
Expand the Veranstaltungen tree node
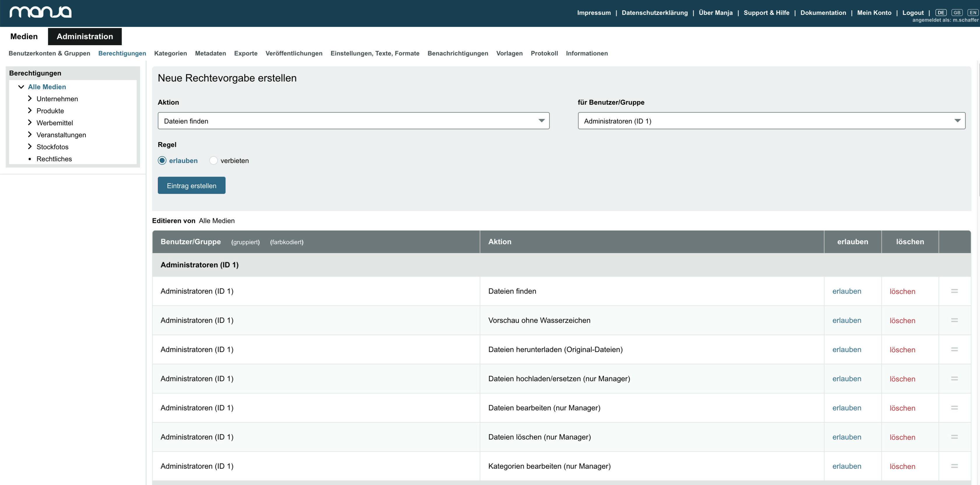[x=30, y=135]
